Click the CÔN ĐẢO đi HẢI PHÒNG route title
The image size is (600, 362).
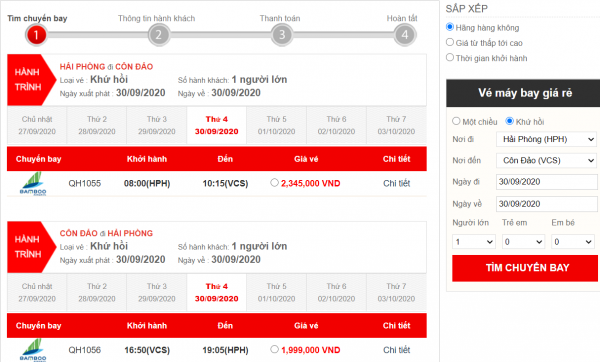[x=106, y=233]
